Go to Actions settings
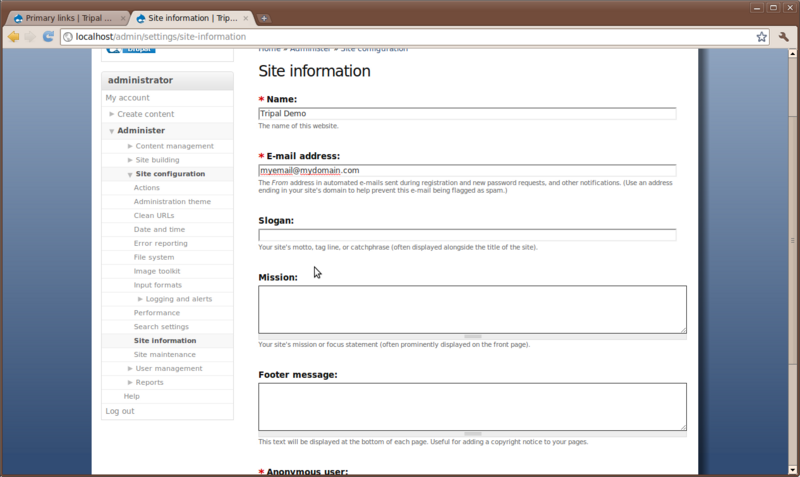Viewport: 800px width, 477px height. pos(146,188)
